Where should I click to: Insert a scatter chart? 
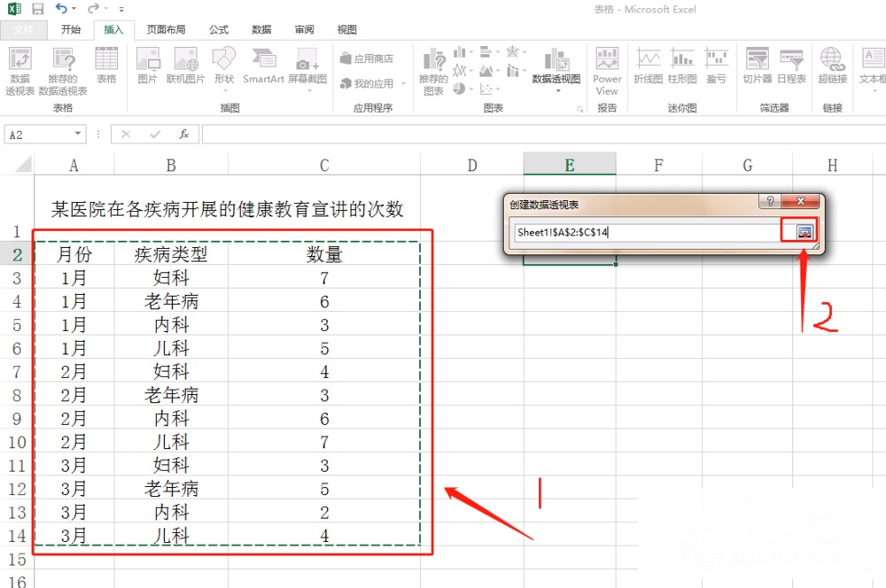[489, 89]
